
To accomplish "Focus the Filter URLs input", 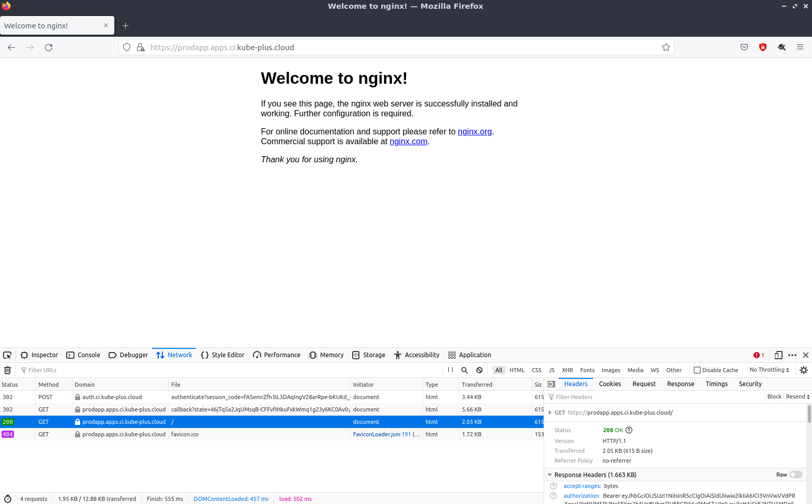I will coord(230,370).
